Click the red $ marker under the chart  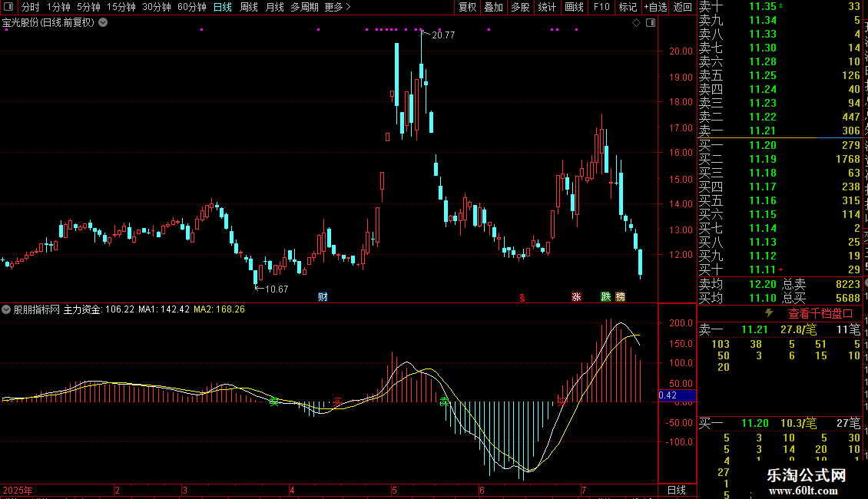(522, 298)
